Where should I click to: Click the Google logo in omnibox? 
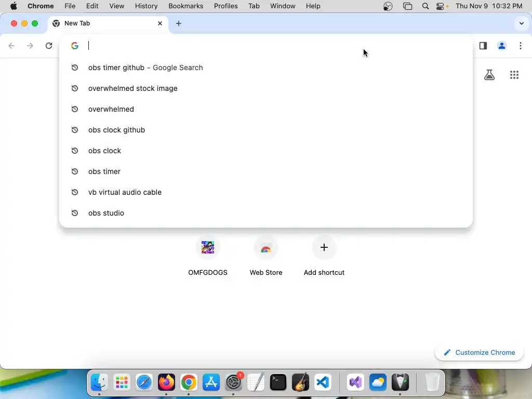pos(75,46)
